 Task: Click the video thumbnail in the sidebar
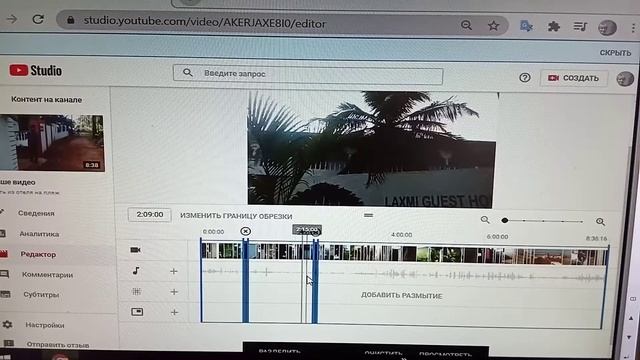[51, 142]
